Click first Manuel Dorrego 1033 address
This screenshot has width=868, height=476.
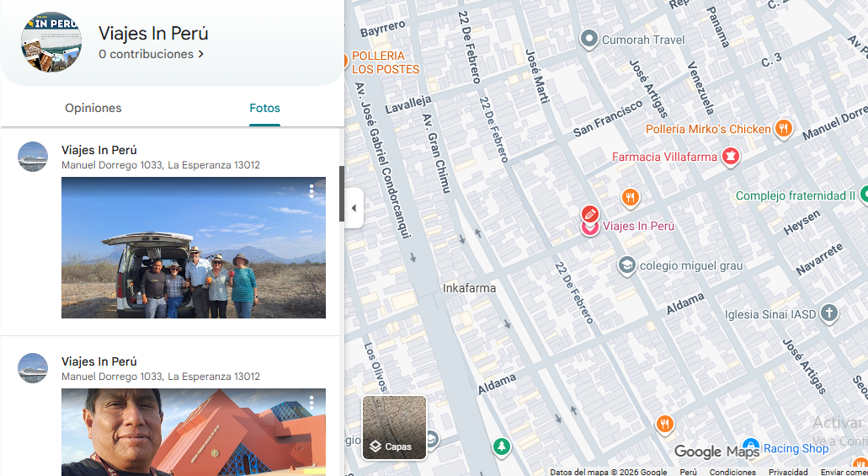(161, 165)
